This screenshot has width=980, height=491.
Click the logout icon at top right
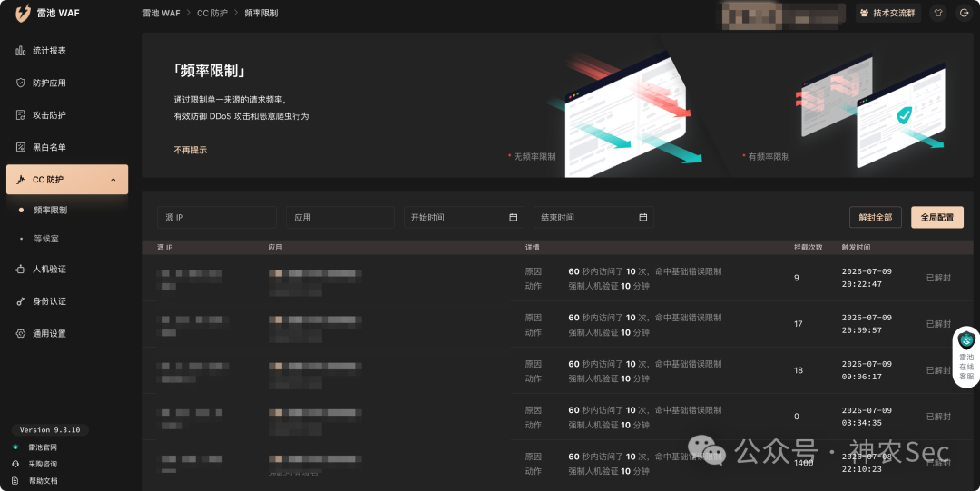965,13
